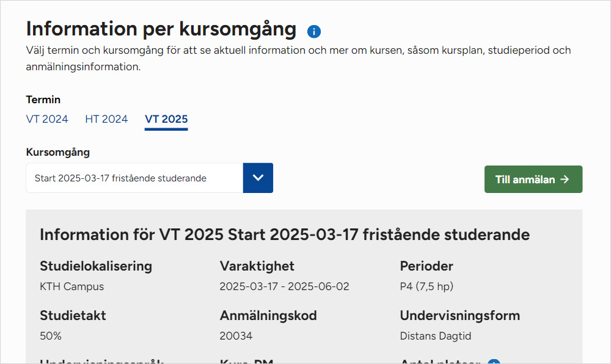Image resolution: width=611 pixels, height=364 pixels.
Task: Click the 50% Studietakt value
Action: click(51, 336)
